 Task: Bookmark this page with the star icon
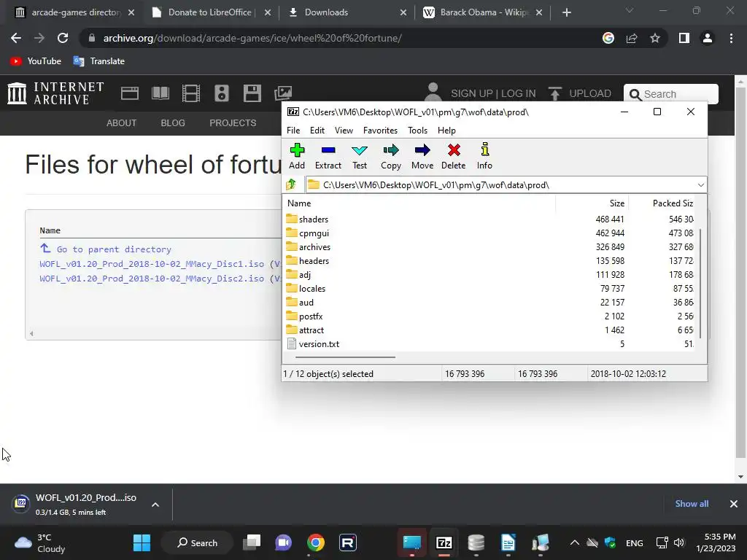coord(655,38)
